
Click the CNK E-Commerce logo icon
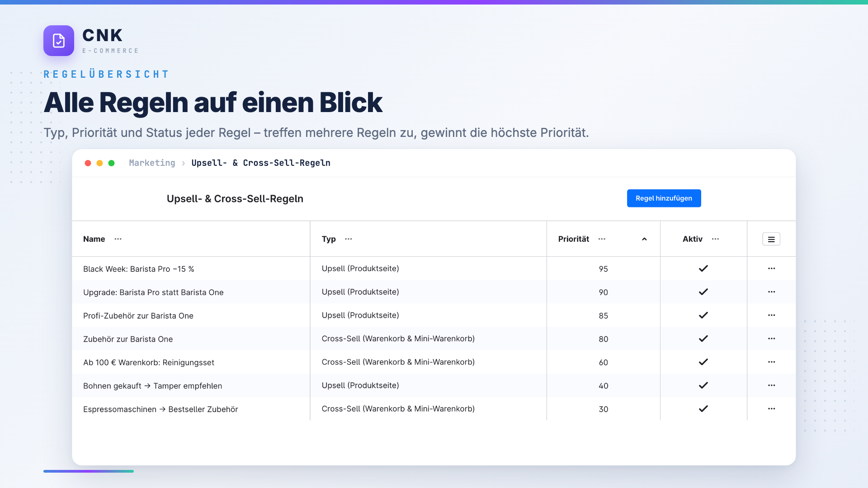pyautogui.click(x=59, y=41)
